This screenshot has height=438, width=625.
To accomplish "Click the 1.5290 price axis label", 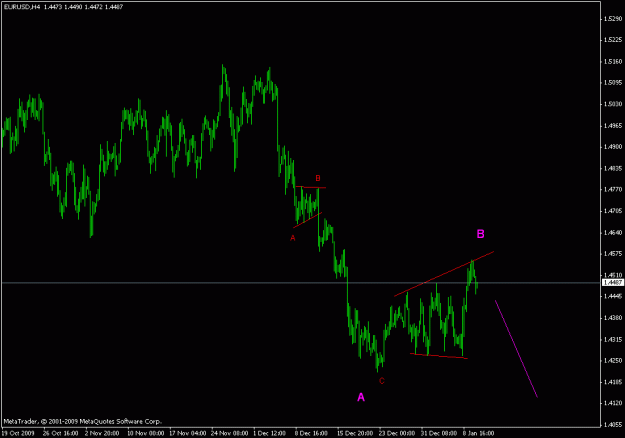I will click(x=613, y=19).
